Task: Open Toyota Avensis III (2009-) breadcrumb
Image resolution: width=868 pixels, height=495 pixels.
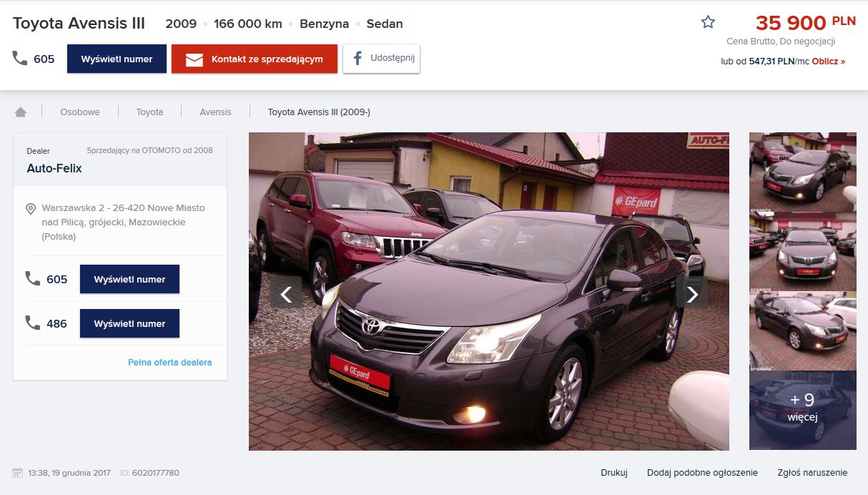Action: coord(319,112)
